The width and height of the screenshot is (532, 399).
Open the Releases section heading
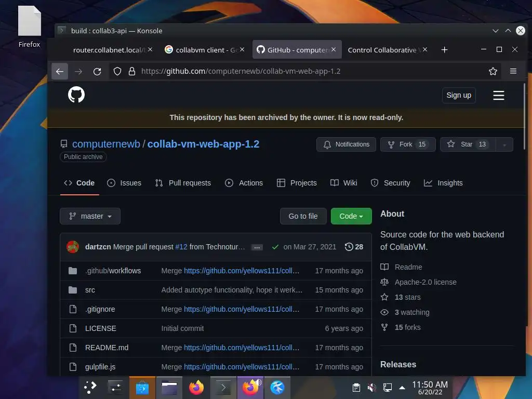(x=398, y=364)
